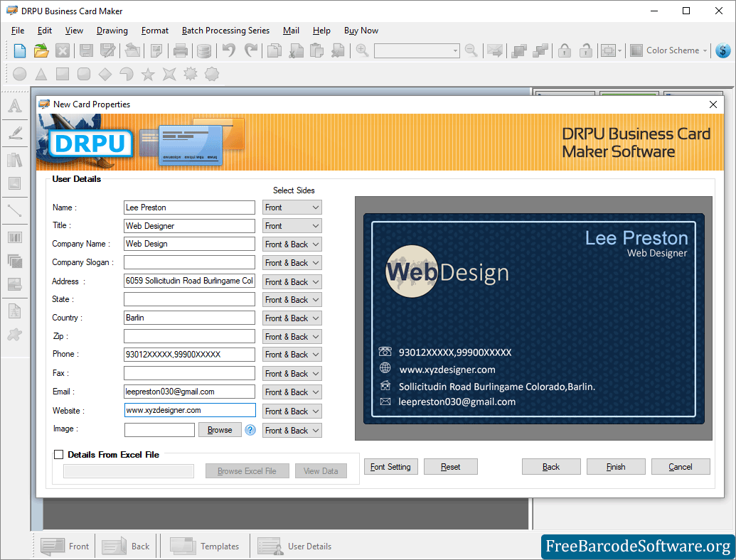Open the Drawing menu
Image resolution: width=736 pixels, height=560 pixels.
coord(112,31)
